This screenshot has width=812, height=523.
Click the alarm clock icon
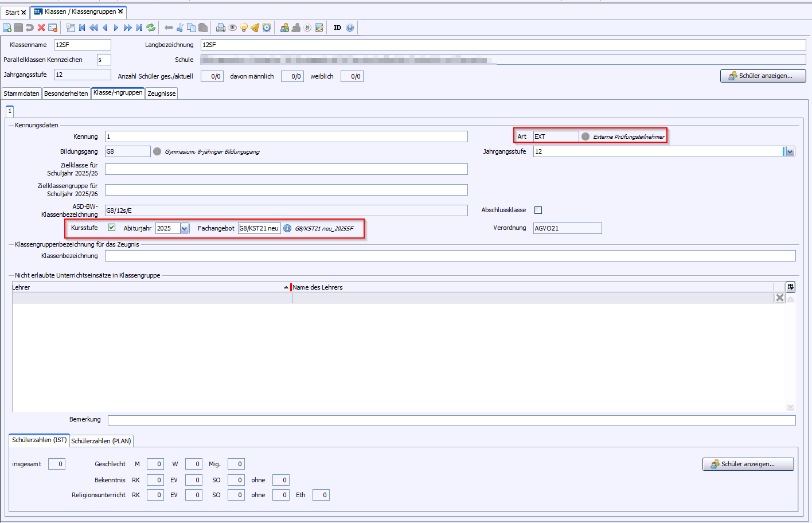pos(267,28)
